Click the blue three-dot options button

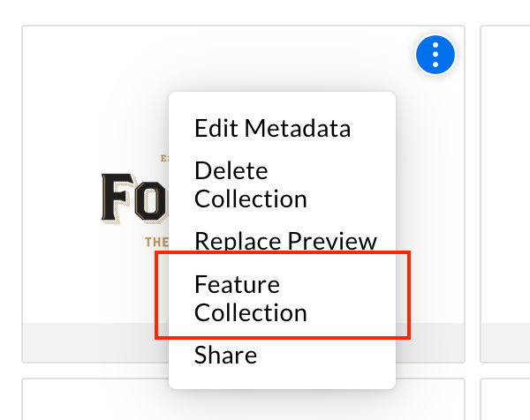[435, 56]
